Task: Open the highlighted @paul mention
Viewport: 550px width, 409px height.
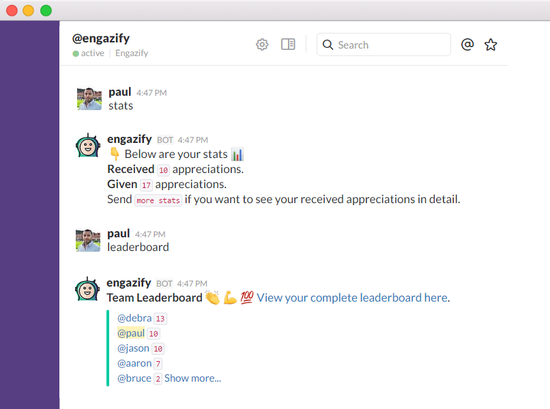Action: tap(131, 333)
